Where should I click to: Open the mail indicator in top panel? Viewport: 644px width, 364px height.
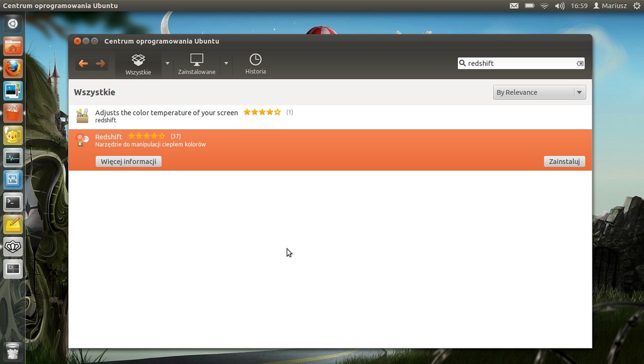[x=514, y=6]
